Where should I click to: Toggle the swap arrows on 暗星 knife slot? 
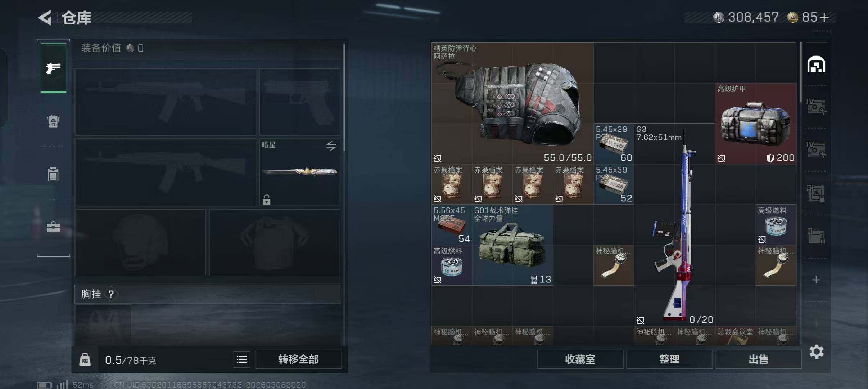(331, 146)
